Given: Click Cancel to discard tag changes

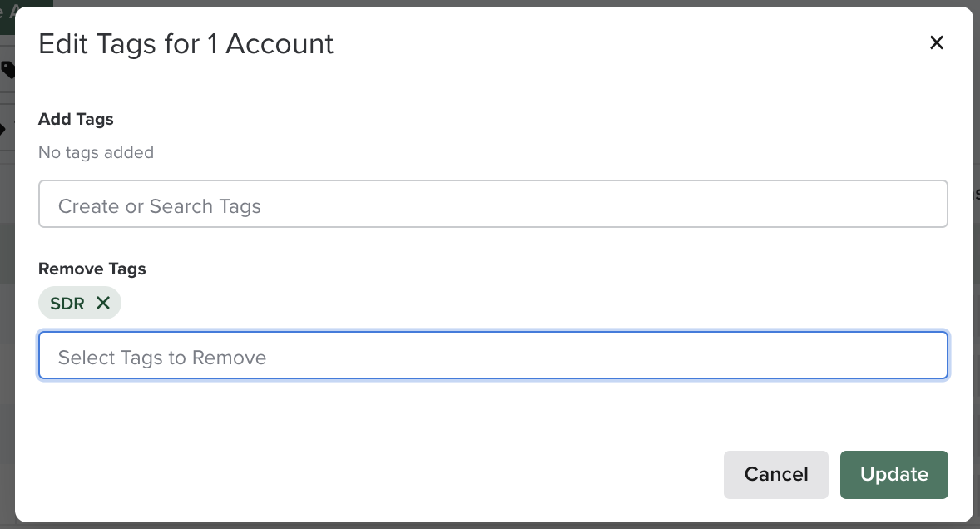Looking at the screenshot, I should click(775, 474).
